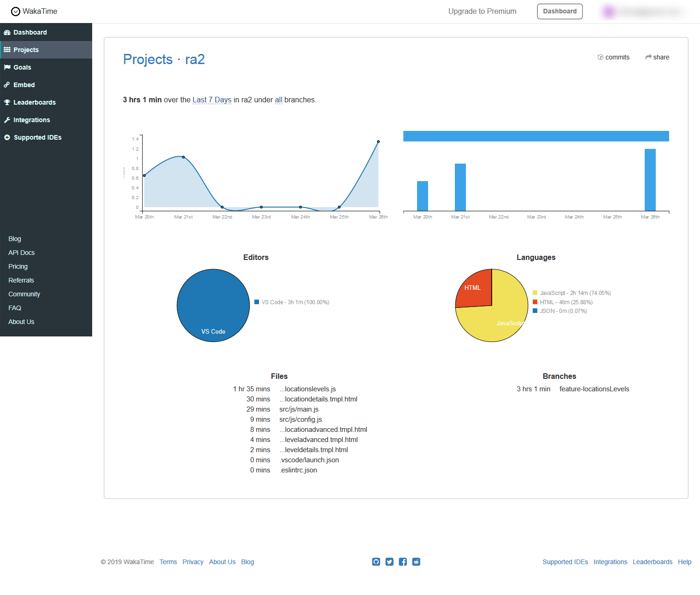
Task: Open the Last 7 Days range selector
Action: (x=212, y=100)
